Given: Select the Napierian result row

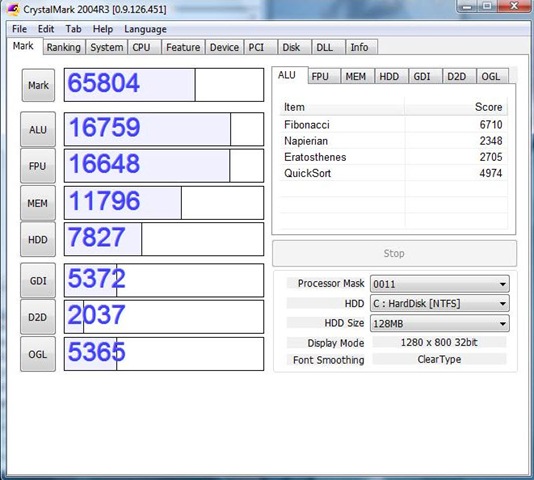Looking at the screenshot, I should tap(393, 141).
